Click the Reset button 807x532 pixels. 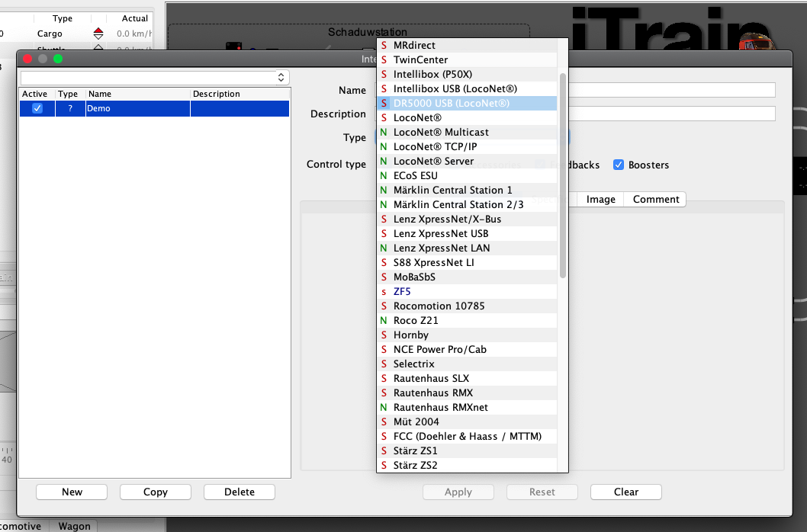pos(542,492)
